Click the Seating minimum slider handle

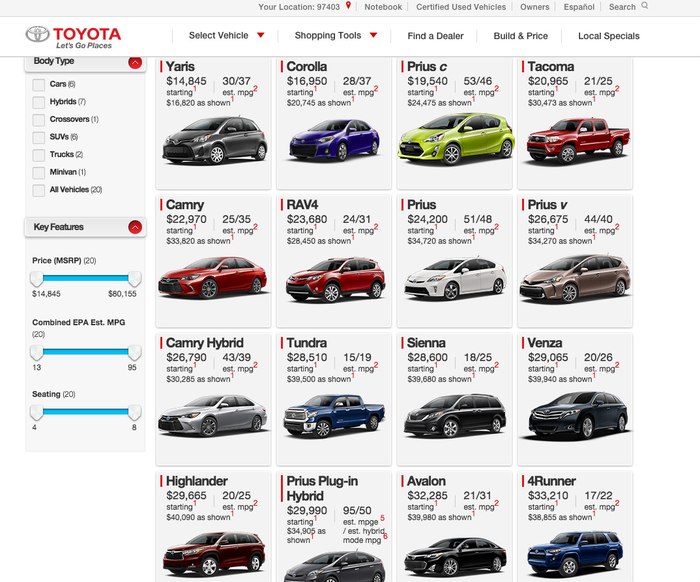pyautogui.click(x=37, y=413)
